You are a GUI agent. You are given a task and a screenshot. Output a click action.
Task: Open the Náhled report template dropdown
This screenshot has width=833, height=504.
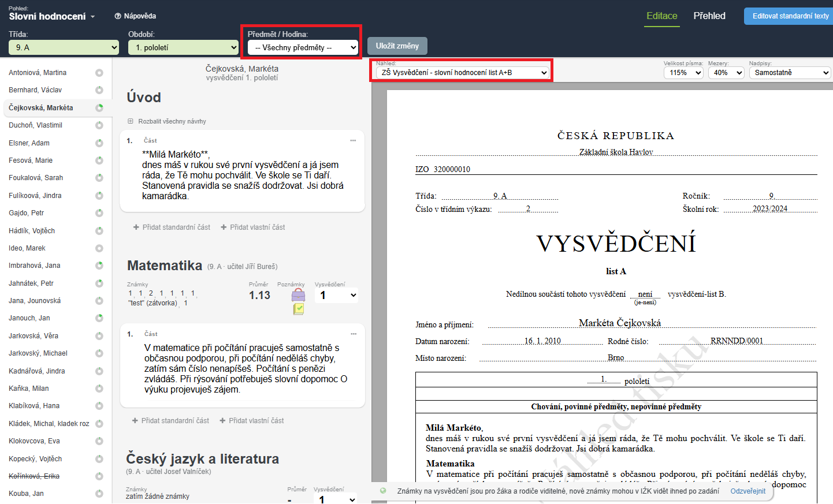pyautogui.click(x=462, y=73)
